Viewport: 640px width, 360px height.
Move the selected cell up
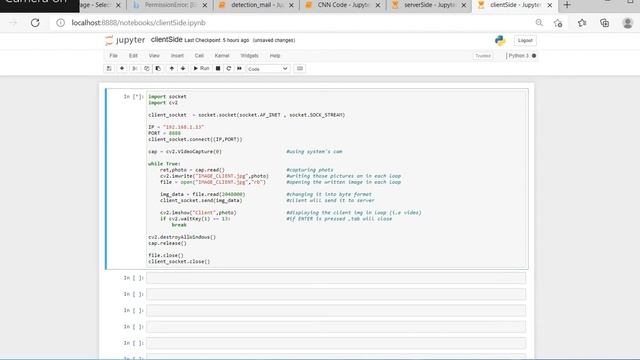pyautogui.click(x=171, y=69)
